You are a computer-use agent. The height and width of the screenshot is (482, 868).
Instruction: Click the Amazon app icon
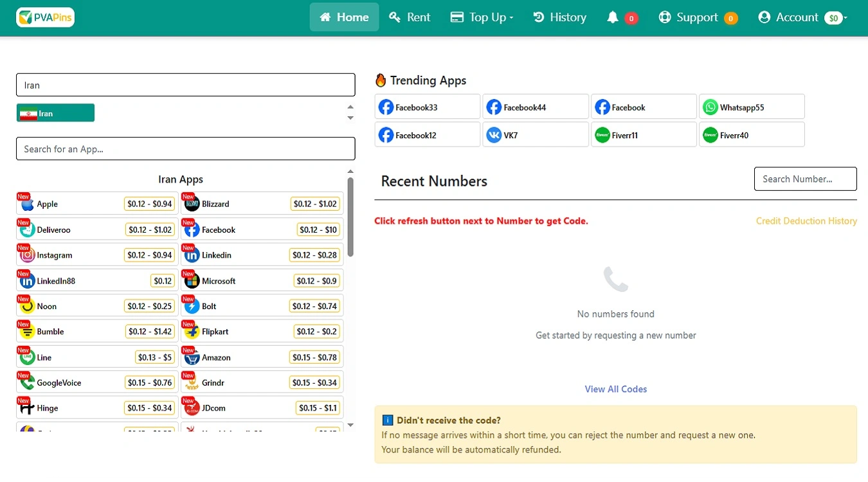192,357
